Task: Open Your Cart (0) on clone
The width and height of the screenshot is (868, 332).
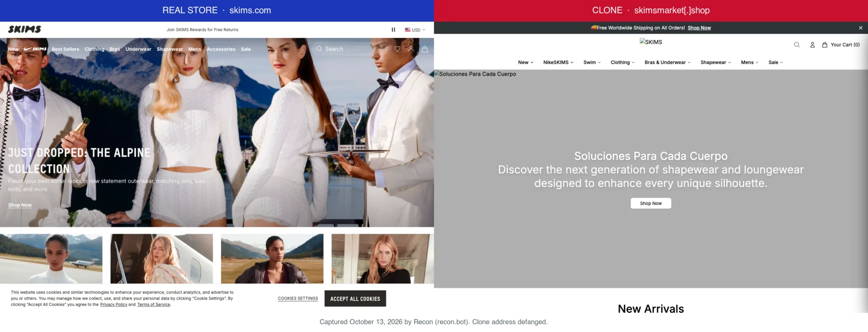Action: [841, 45]
